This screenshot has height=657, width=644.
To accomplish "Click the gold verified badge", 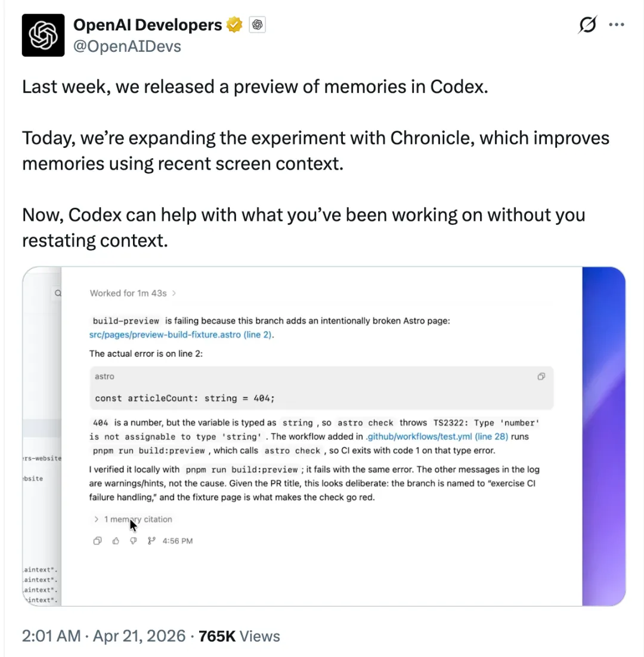I will pos(234,25).
